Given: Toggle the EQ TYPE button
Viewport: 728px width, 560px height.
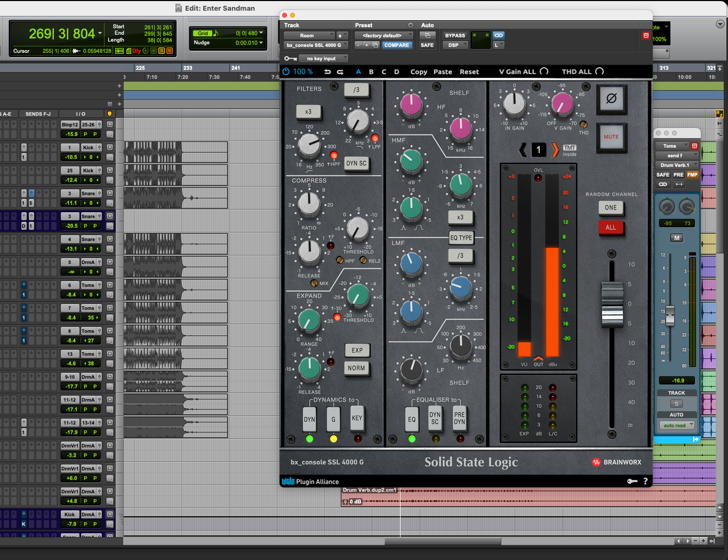Looking at the screenshot, I should (461, 237).
